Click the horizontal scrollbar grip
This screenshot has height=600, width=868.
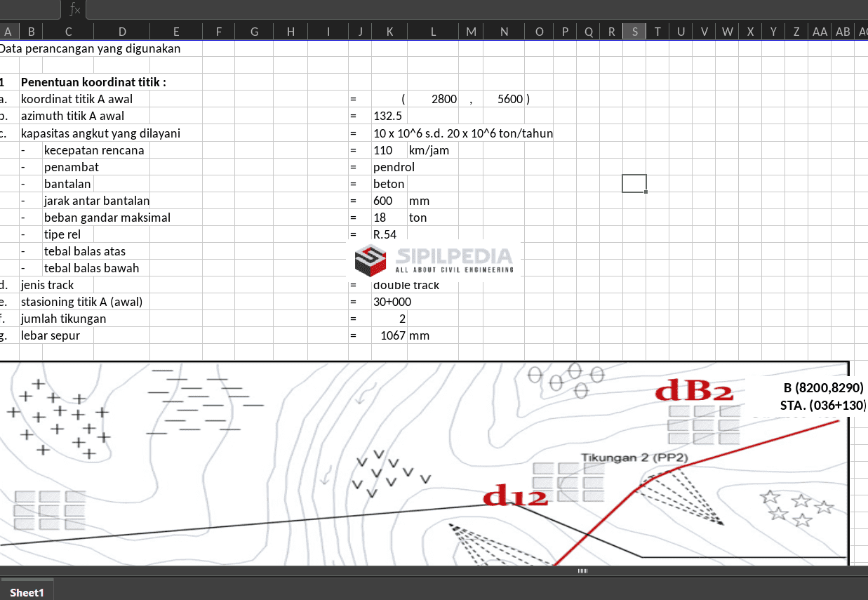[x=582, y=571]
